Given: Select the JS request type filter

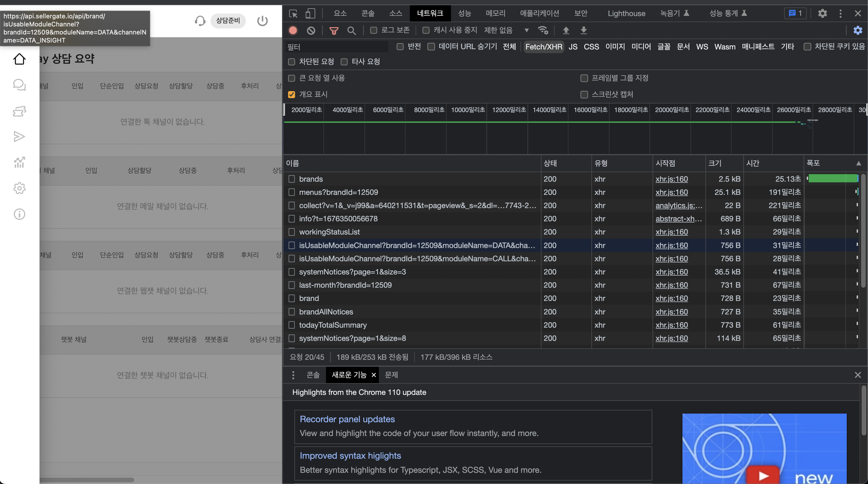Looking at the screenshot, I should 573,47.
